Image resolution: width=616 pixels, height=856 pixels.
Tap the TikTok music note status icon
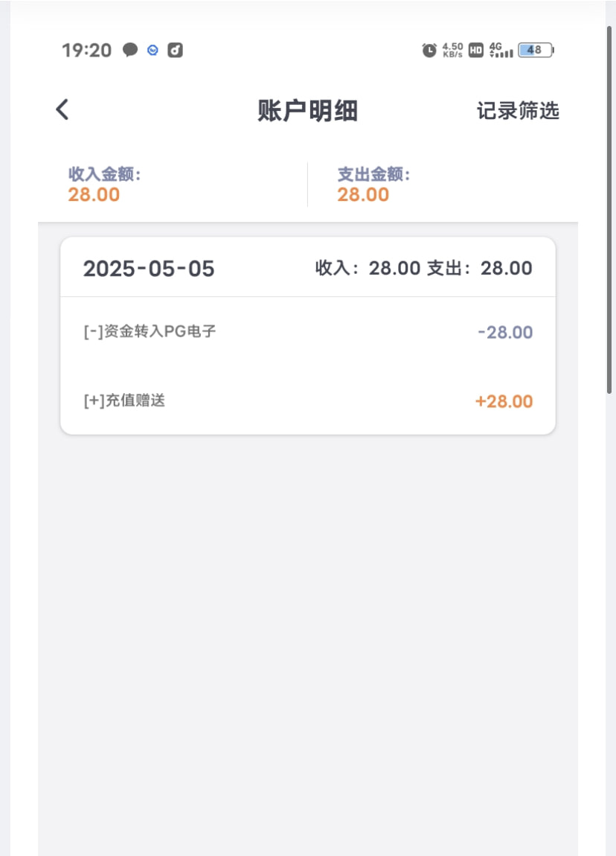[x=175, y=50]
